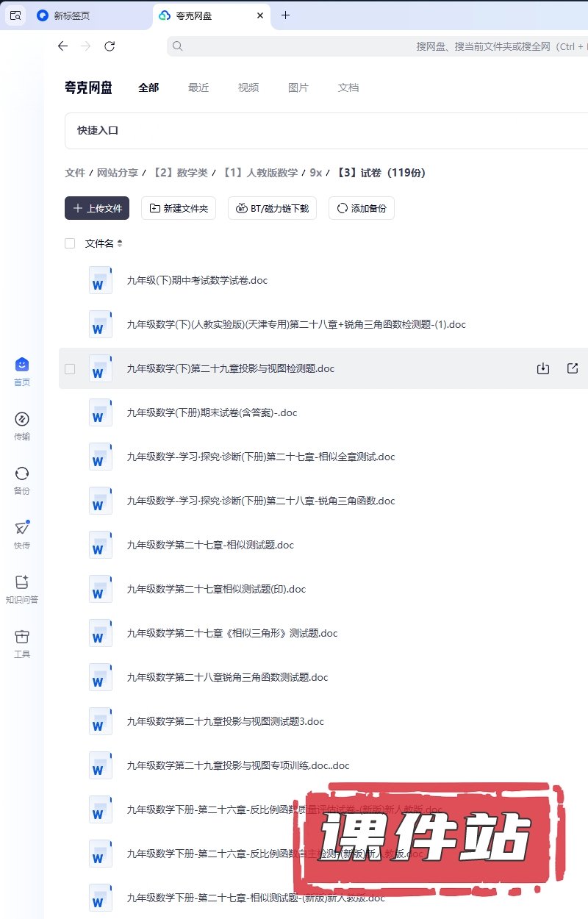This screenshot has height=919, width=588.
Task: Toggle the select-all checkbox beside 文件名
Action: (x=70, y=243)
